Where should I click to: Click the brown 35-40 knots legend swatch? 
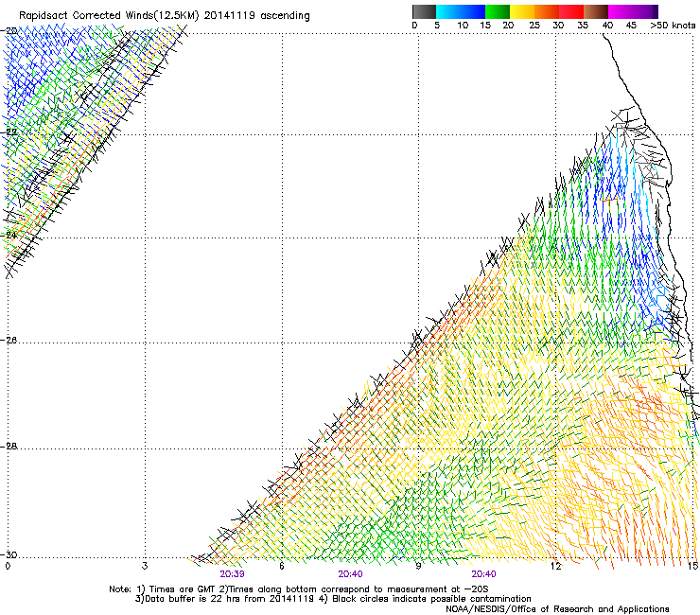[596, 11]
